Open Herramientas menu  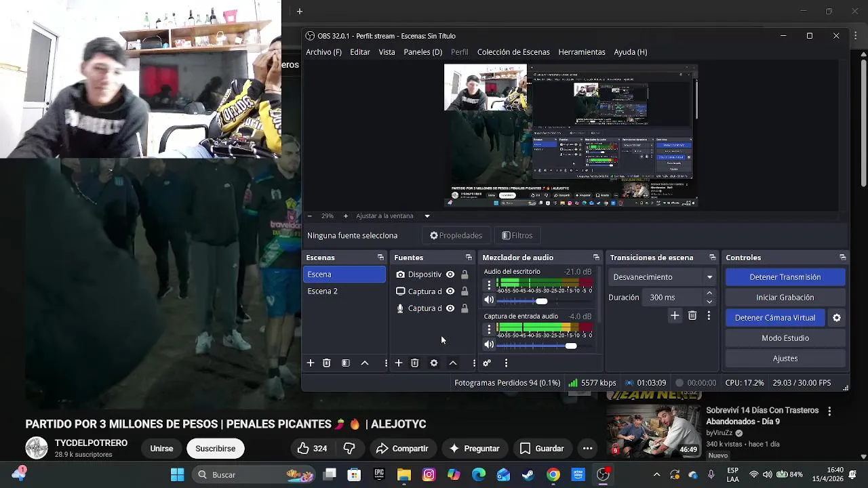click(582, 52)
